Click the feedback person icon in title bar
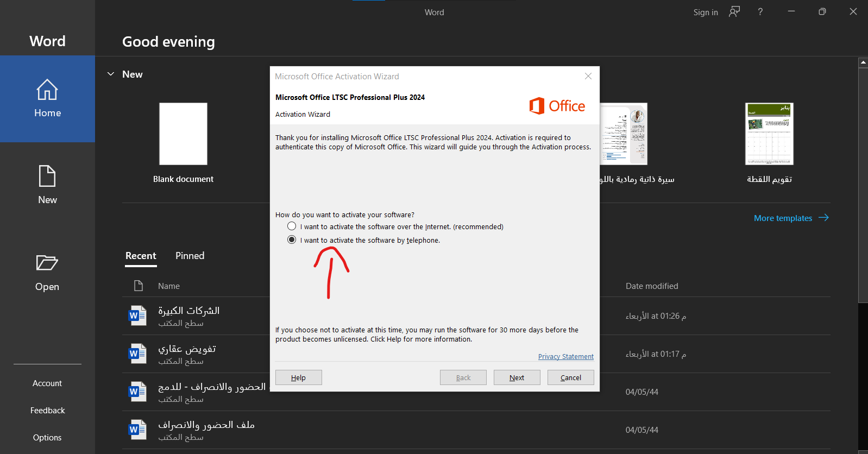The height and width of the screenshot is (454, 868). (x=734, y=12)
